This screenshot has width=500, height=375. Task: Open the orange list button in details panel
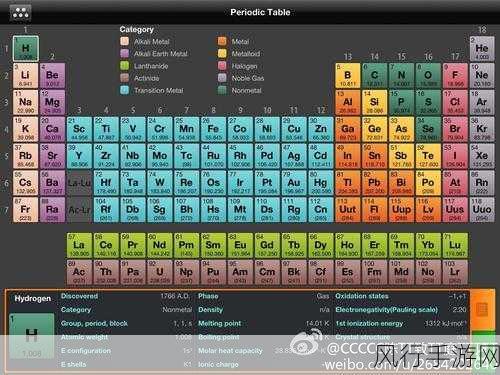(482, 309)
